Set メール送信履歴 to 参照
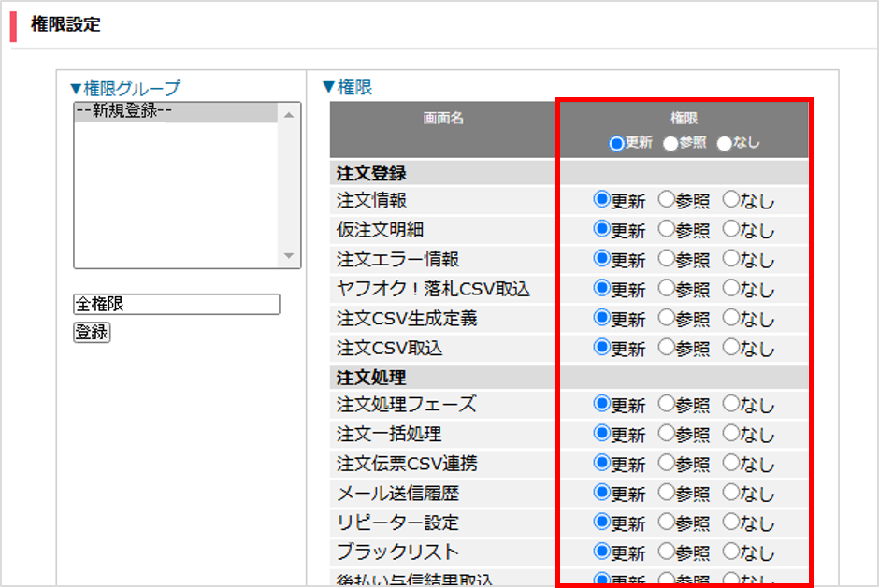The image size is (879, 588). point(666,493)
